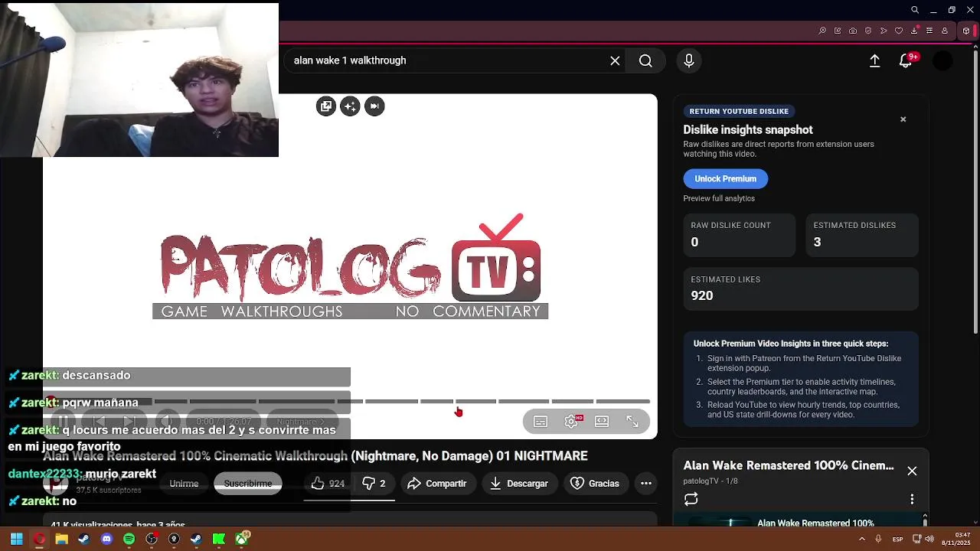Dislike the video showing 2 dislikes
Screen dimensions: 980x551
(374, 484)
